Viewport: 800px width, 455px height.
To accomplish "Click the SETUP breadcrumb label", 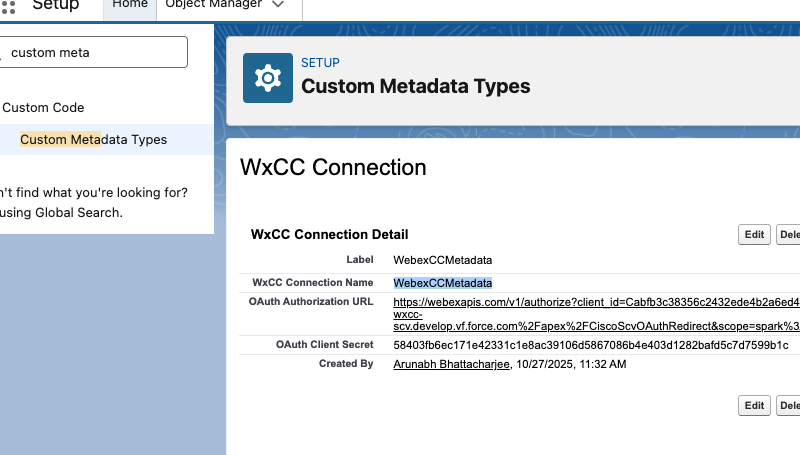I will click(x=320, y=63).
